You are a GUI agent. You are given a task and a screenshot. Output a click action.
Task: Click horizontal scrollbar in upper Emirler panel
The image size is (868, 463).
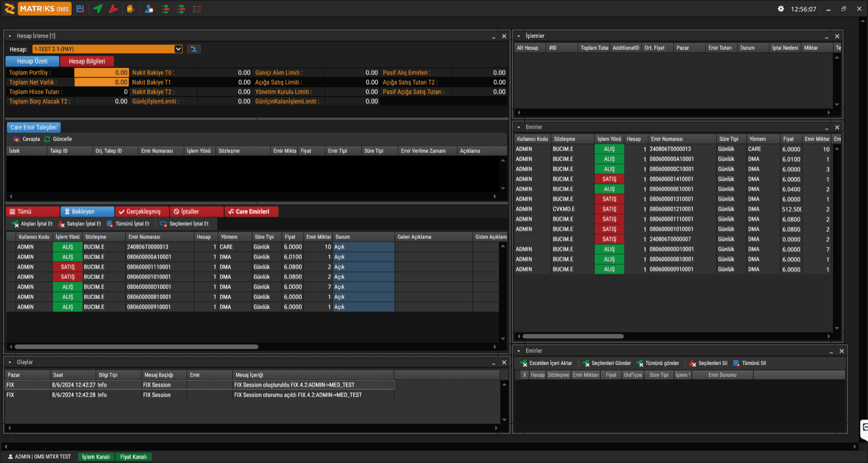pos(573,337)
